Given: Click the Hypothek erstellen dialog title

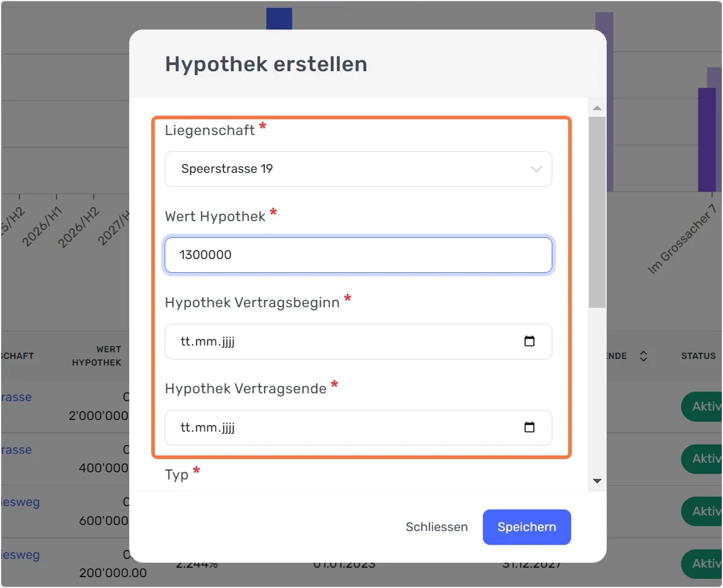Looking at the screenshot, I should click(266, 64).
